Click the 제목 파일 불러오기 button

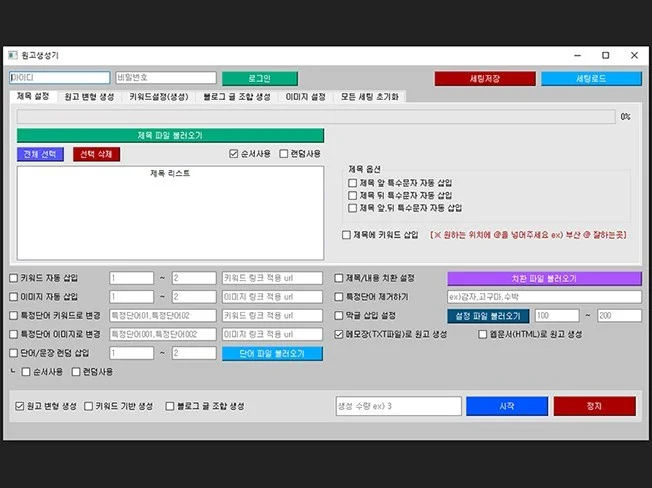(x=170, y=135)
